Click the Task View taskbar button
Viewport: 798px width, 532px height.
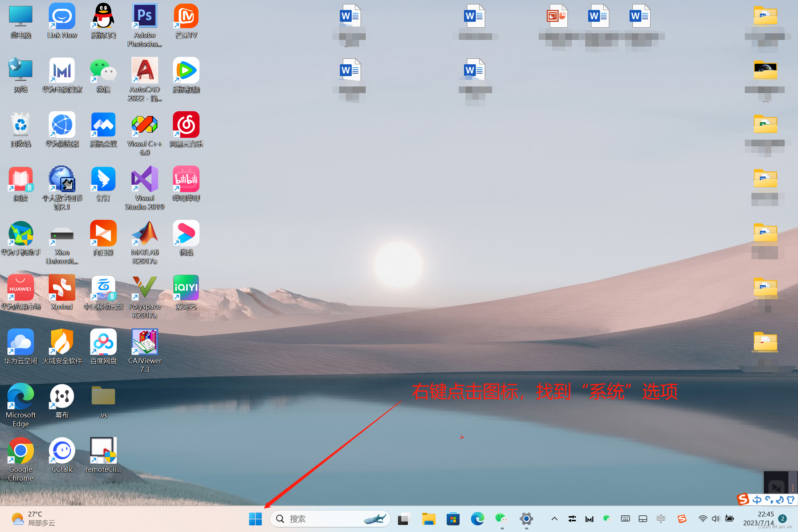404,519
